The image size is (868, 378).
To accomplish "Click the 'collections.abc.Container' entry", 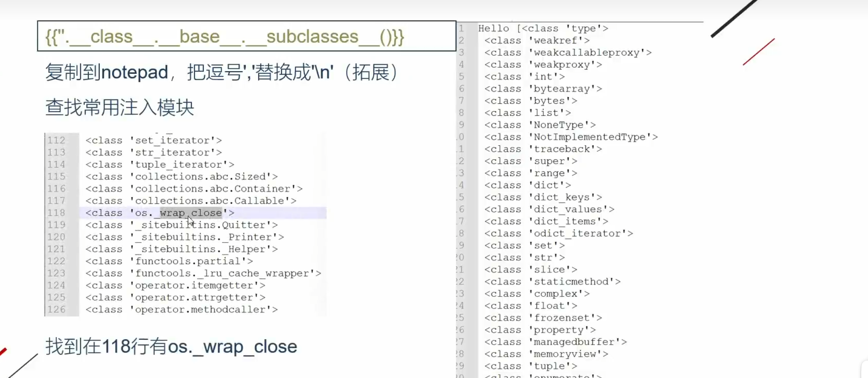I will pyautogui.click(x=194, y=189).
